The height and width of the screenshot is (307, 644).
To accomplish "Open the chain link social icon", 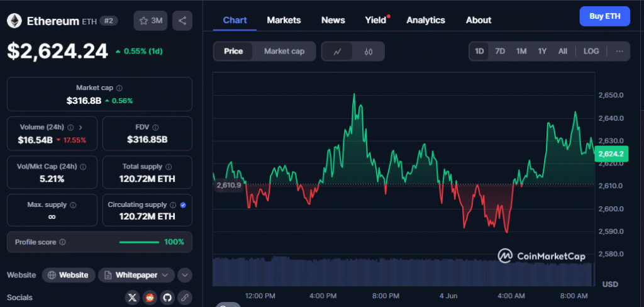I will tap(185, 297).
